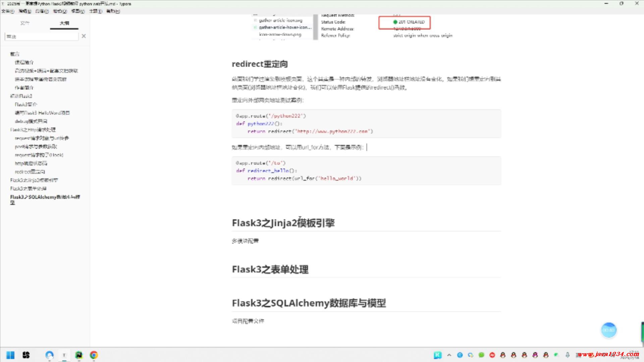The width and height of the screenshot is (644, 362).
Task: Click Typora icon in taskbar
Action: (x=64, y=355)
